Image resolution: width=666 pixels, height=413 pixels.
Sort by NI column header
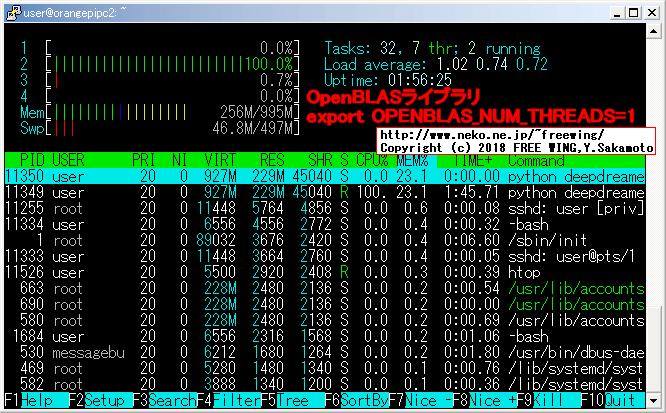[180, 160]
